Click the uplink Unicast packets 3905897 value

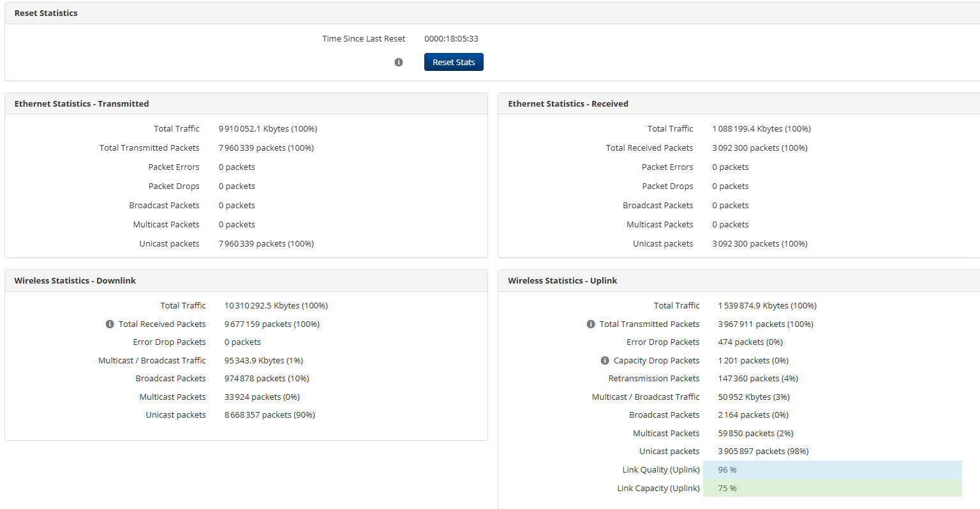pyautogui.click(x=763, y=451)
